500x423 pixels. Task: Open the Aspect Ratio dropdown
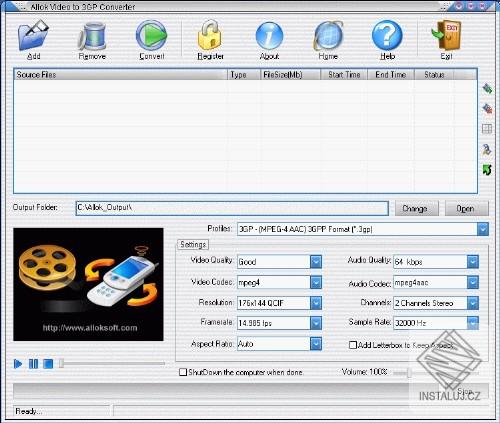click(316, 344)
